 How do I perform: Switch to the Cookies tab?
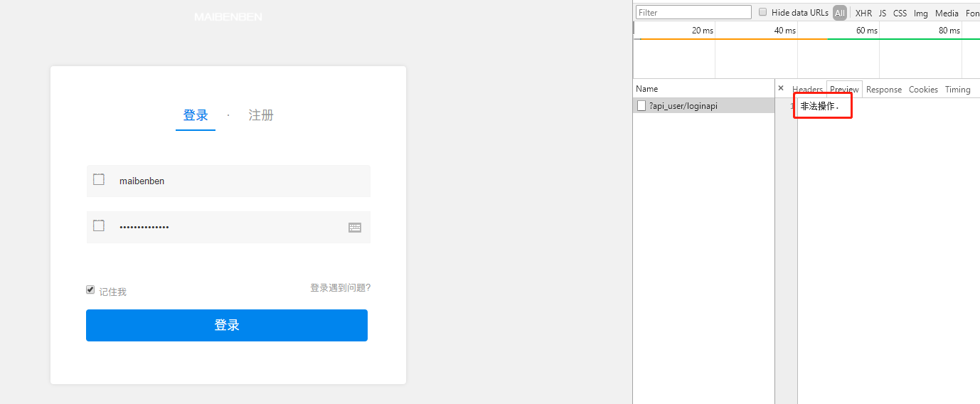(923, 90)
